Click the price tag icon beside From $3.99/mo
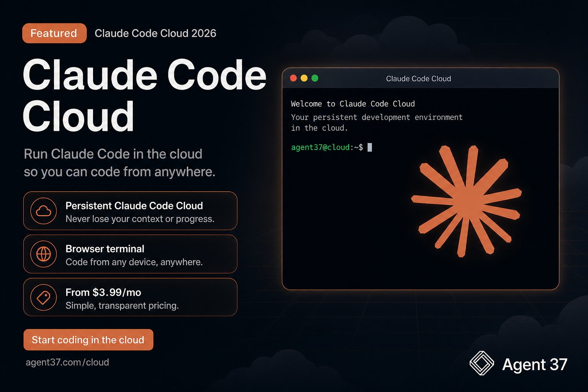The image size is (588, 392). (44, 297)
